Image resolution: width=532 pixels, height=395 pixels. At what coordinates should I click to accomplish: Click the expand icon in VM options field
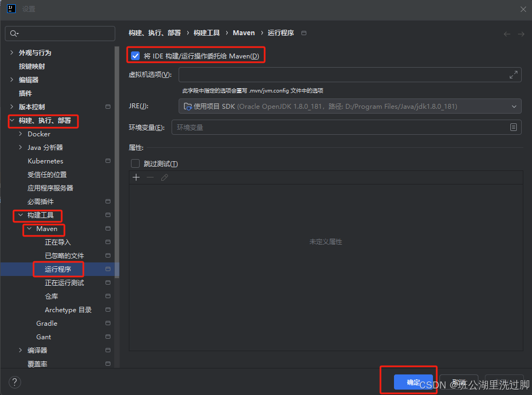pos(514,75)
